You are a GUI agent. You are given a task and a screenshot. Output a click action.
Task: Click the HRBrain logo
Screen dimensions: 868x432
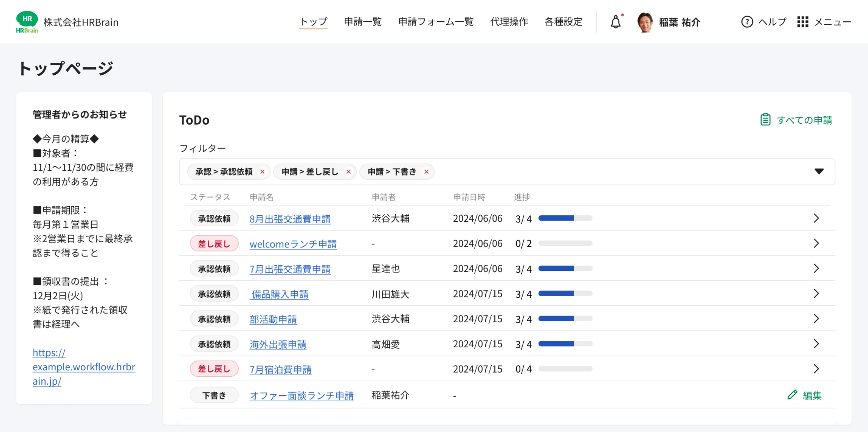pos(27,22)
